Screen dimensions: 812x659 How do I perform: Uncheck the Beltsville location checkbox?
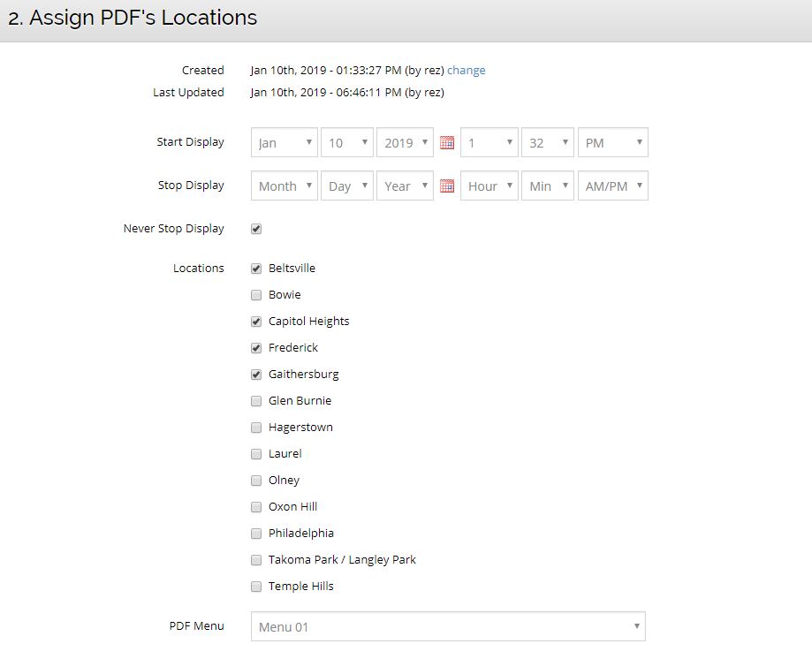tap(256, 269)
